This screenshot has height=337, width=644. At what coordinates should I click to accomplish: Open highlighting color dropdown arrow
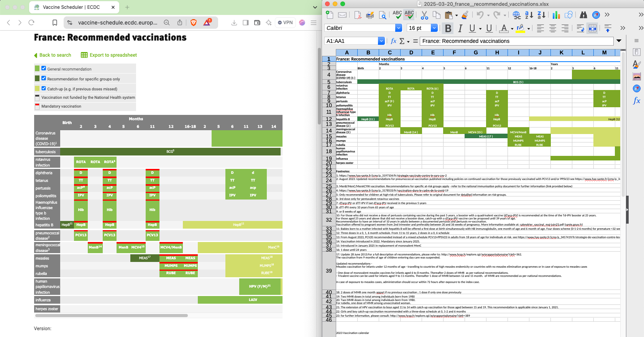click(529, 28)
